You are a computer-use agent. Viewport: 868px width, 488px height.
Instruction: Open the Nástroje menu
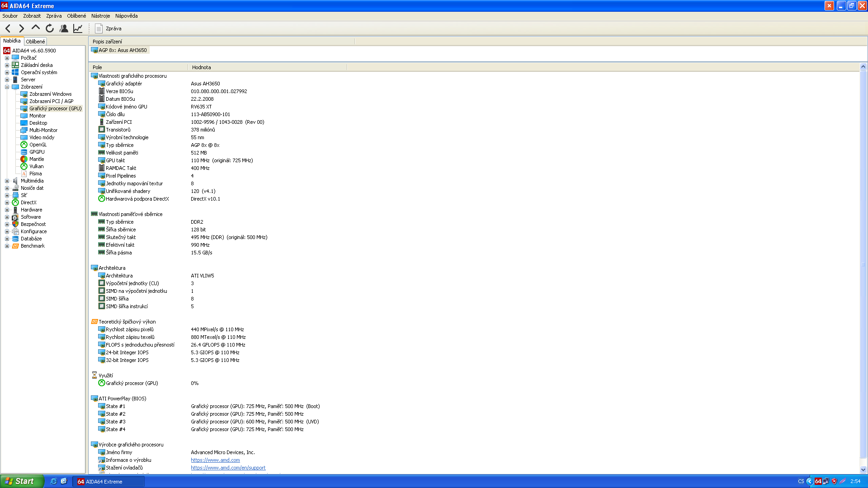click(100, 16)
